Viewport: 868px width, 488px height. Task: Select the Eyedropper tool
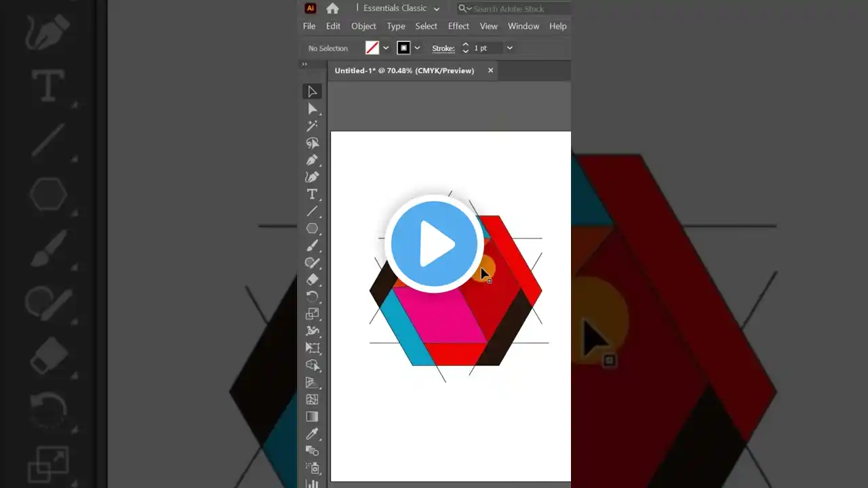312,434
